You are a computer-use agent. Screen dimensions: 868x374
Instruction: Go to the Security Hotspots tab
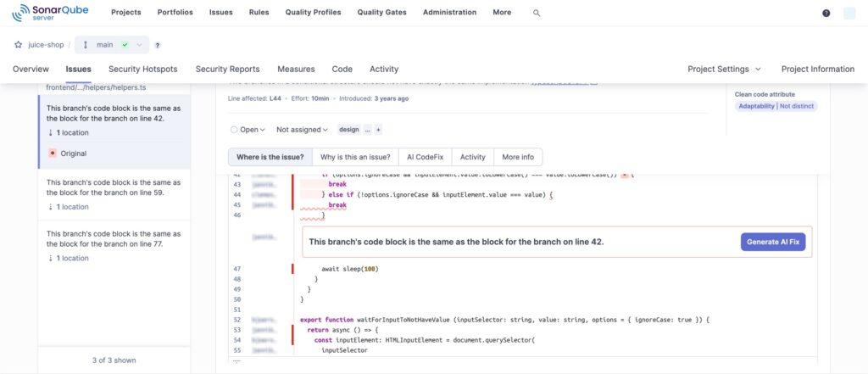point(143,70)
